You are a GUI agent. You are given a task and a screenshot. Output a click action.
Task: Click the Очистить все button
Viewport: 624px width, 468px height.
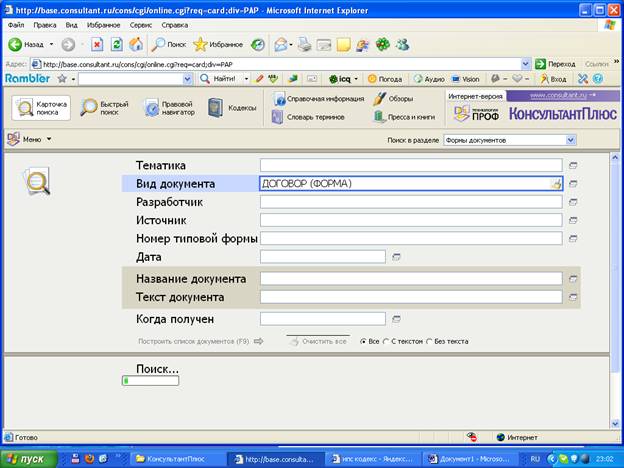(319, 342)
